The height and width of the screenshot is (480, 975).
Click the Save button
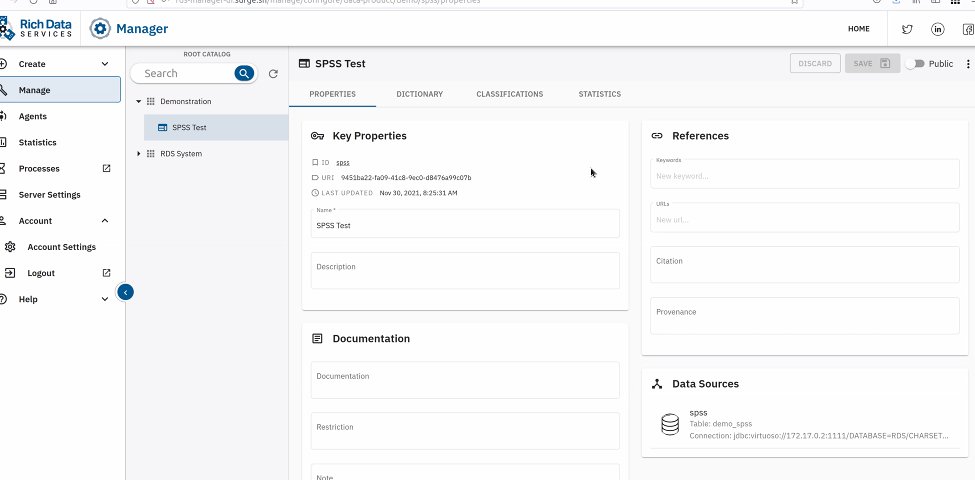click(x=872, y=63)
